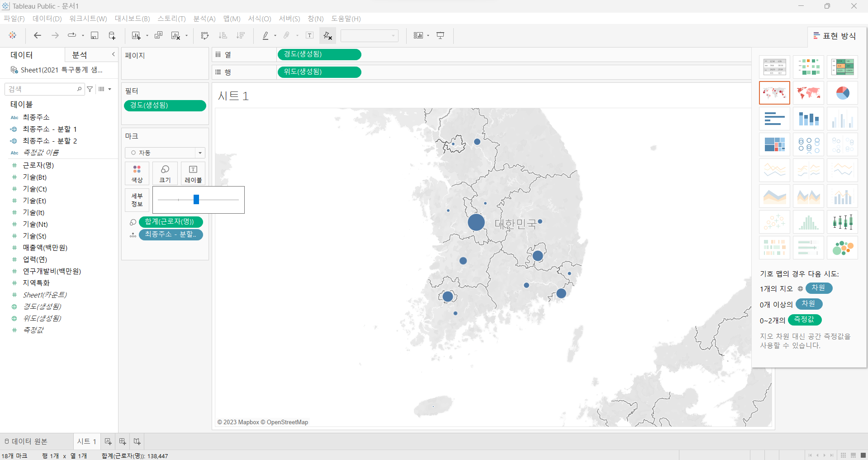The width and height of the screenshot is (868, 460).
Task: Click the highlight pen icon
Action: click(266, 35)
